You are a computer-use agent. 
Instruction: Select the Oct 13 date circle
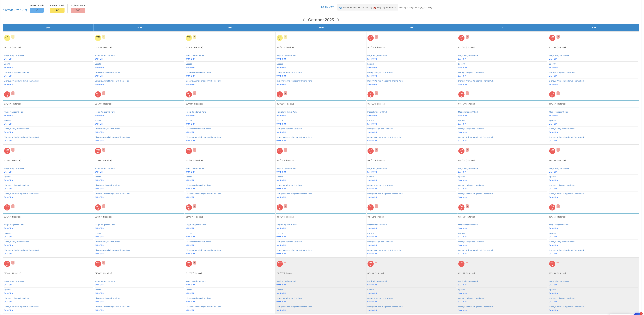461,94
